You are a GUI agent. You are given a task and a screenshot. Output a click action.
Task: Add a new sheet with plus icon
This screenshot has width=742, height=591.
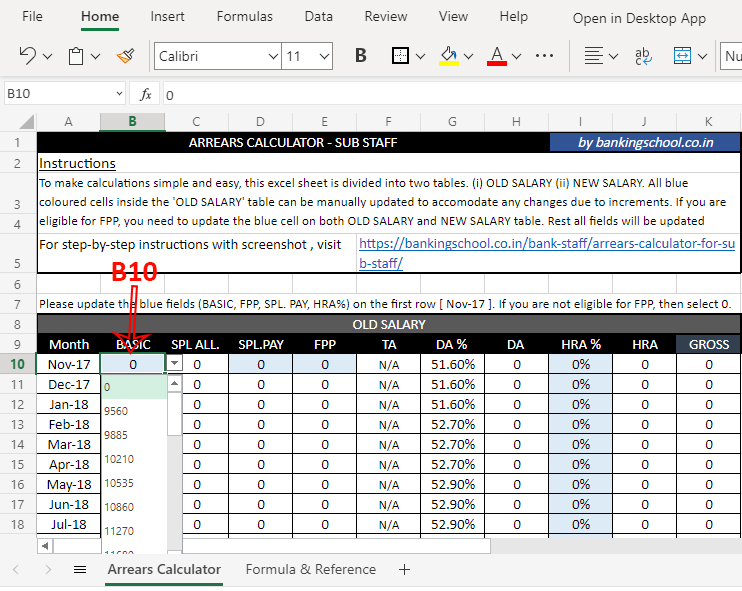click(404, 570)
